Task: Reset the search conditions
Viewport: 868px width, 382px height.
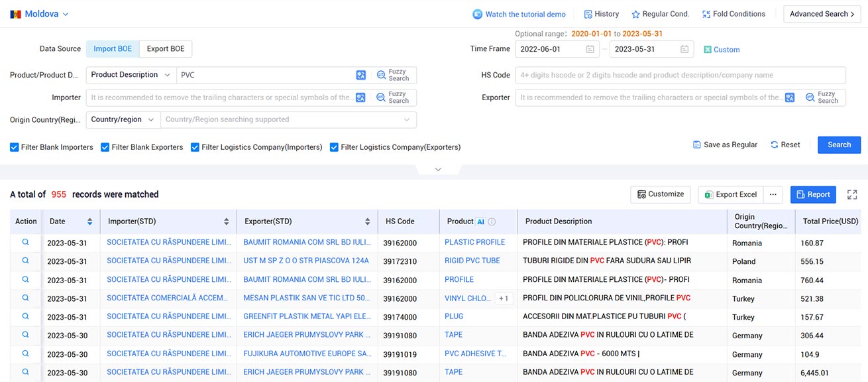Action: pos(785,145)
